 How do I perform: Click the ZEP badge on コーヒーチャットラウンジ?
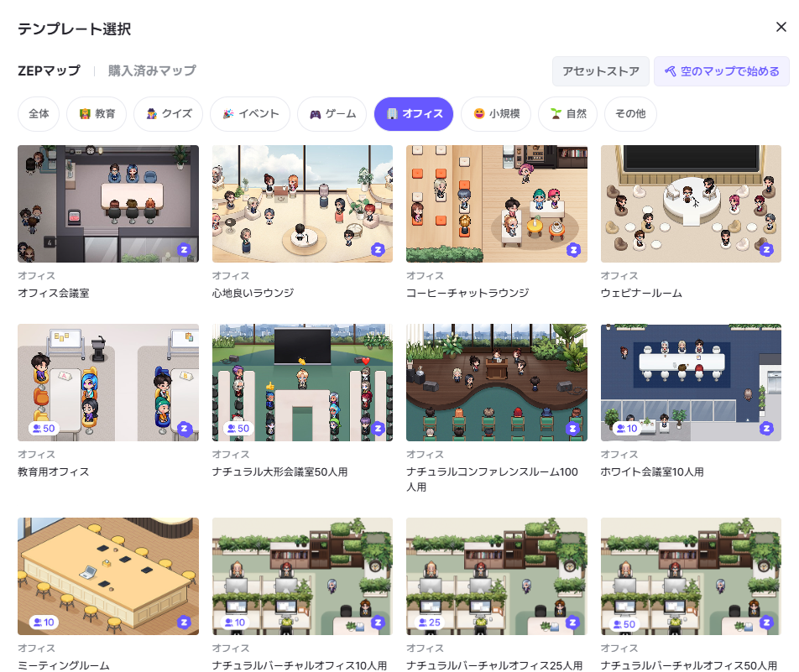pyautogui.click(x=573, y=250)
